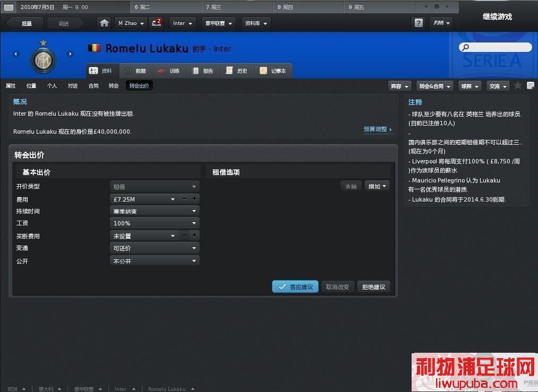Increase the buyout fee with plus
This screenshot has width=538, height=392.
[194, 235]
